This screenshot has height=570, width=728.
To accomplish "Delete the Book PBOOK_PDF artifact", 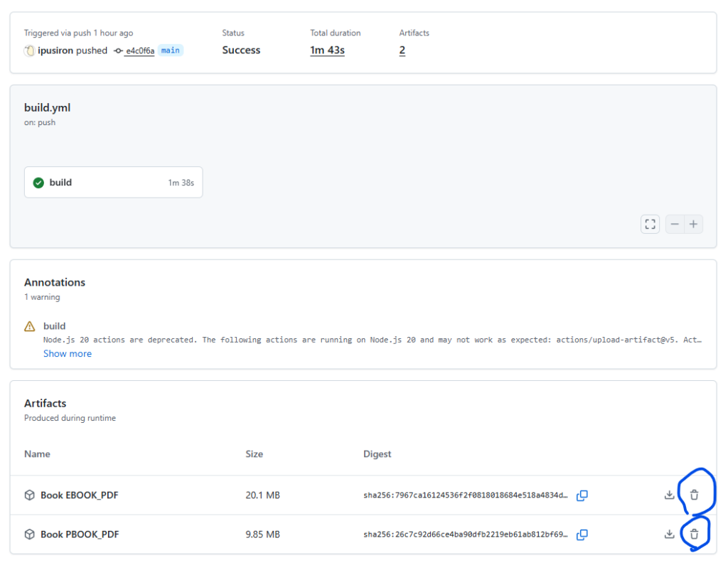I will pyautogui.click(x=695, y=534).
